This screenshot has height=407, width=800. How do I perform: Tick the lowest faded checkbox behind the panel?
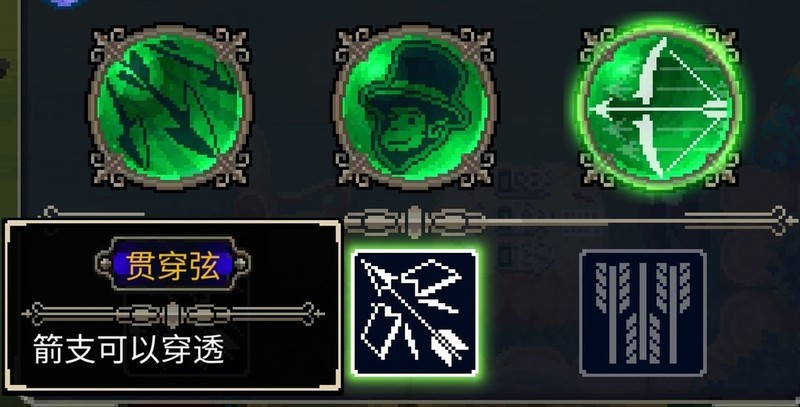click(x=505, y=255)
